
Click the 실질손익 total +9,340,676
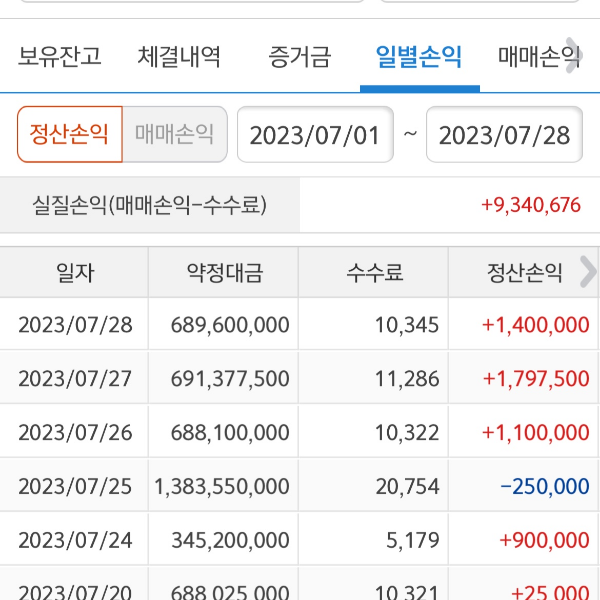click(x=530, y=206)
